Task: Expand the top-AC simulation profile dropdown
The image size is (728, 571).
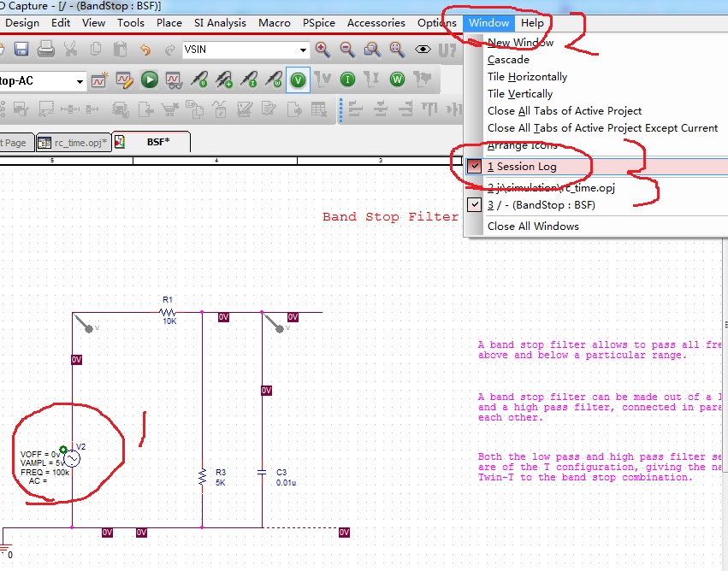Action: coord(80,82)
